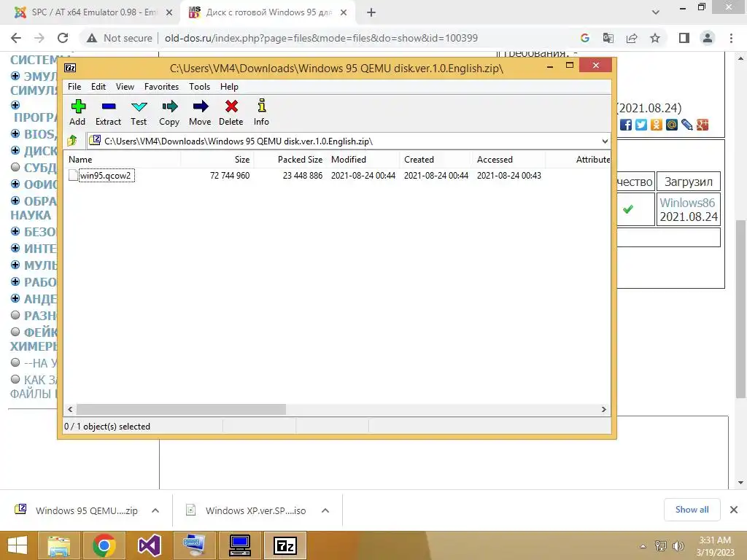Image resolution: width=747 pixels, height=560 pixels.
Task: Open the Chrome profile avatar
Action: [708, 38]
